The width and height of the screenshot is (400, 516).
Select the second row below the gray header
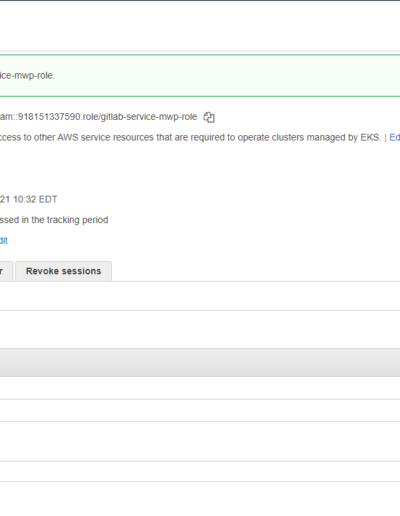200,410
